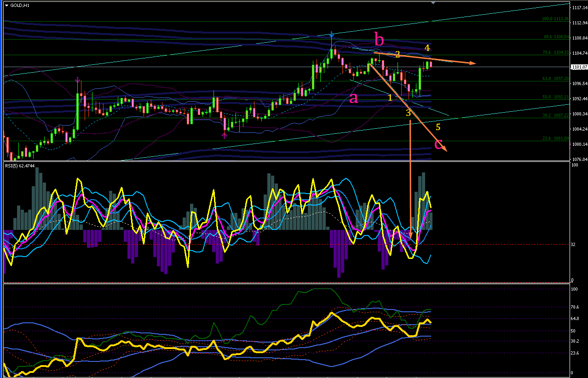Screen dimensions: 588x378
Task: Click the gray chart shift triangle marker
Action: point(432,2)
